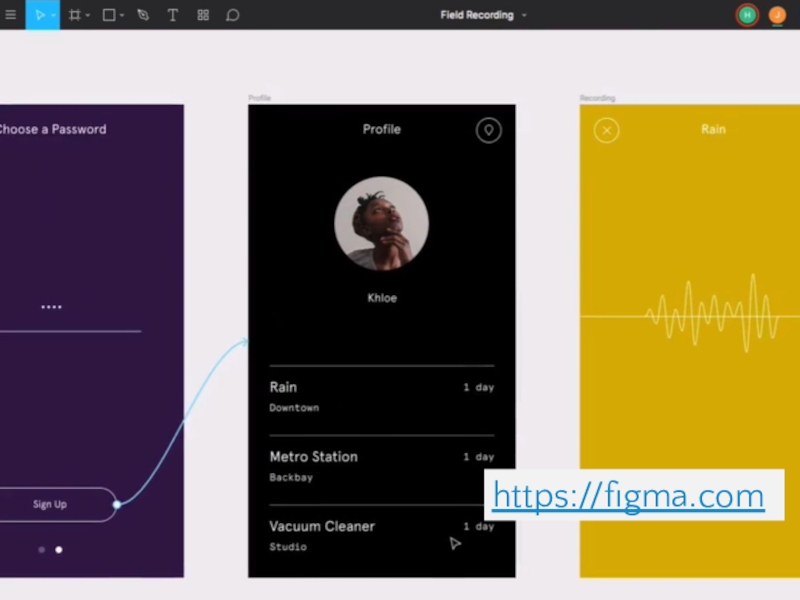Open the Field Recording file name dropdown
Image resolution: width=800 pixels, height=600 pixels.
click(x=524, y=16)
